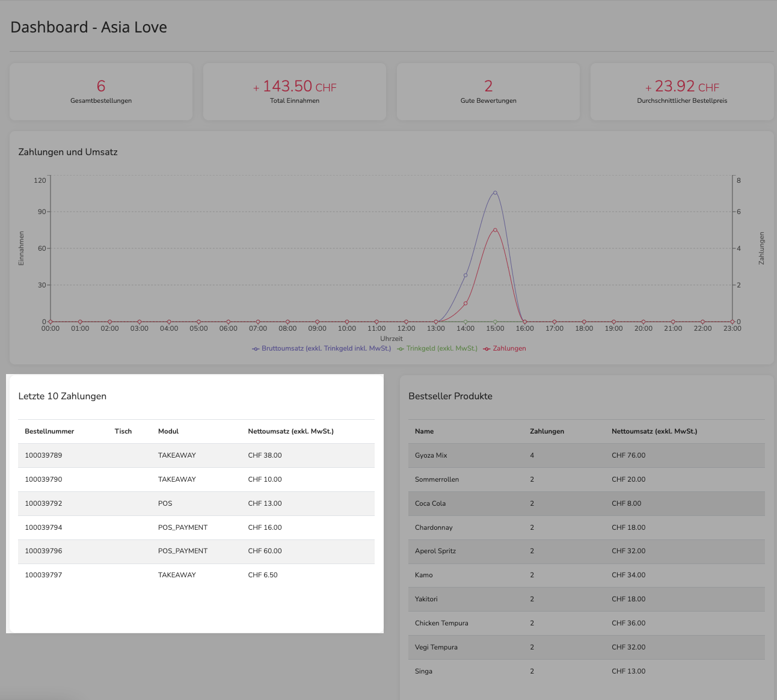The image size is (777, 700).
Task: Click the Bruttoumsatz data point at 14:00
Action: point(465,275)
